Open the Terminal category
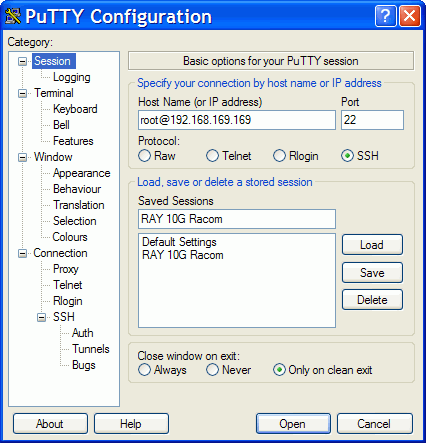This screenshot has height=443, width=426. pyautogui.click(x=54, y=93)
